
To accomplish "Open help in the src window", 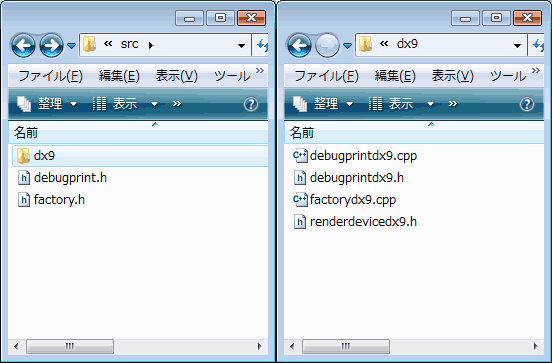I will [251, 104].
